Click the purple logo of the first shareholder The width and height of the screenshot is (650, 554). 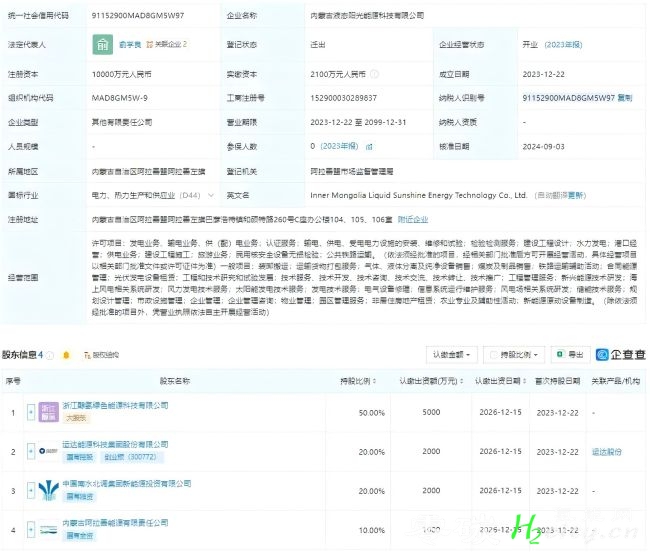pos(49,412)
